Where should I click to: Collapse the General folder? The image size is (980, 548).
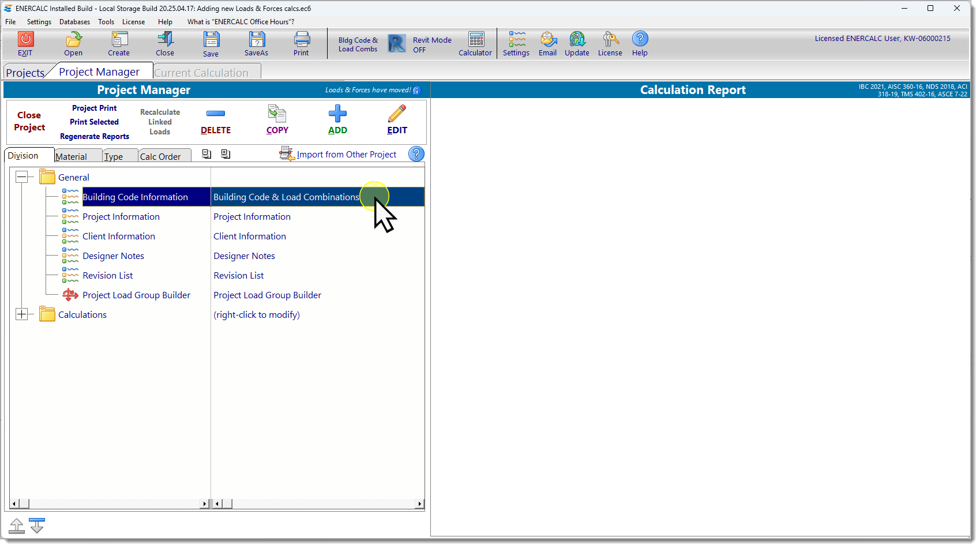pos(22,177)
